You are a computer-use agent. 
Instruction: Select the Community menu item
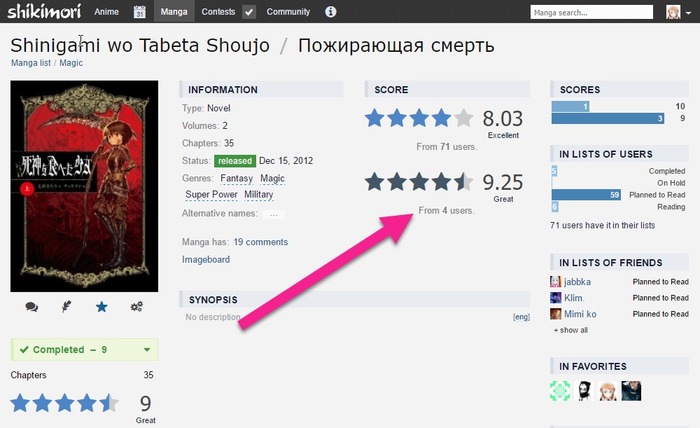(x=288, y=12)
